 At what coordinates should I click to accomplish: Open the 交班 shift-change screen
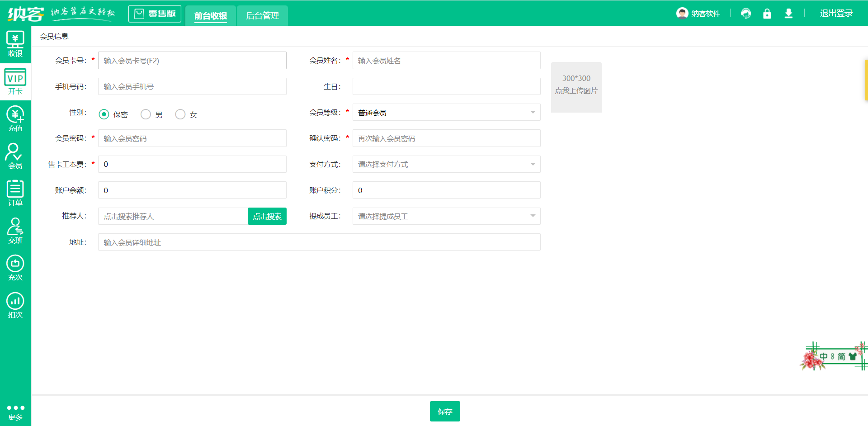pos(15,231)
